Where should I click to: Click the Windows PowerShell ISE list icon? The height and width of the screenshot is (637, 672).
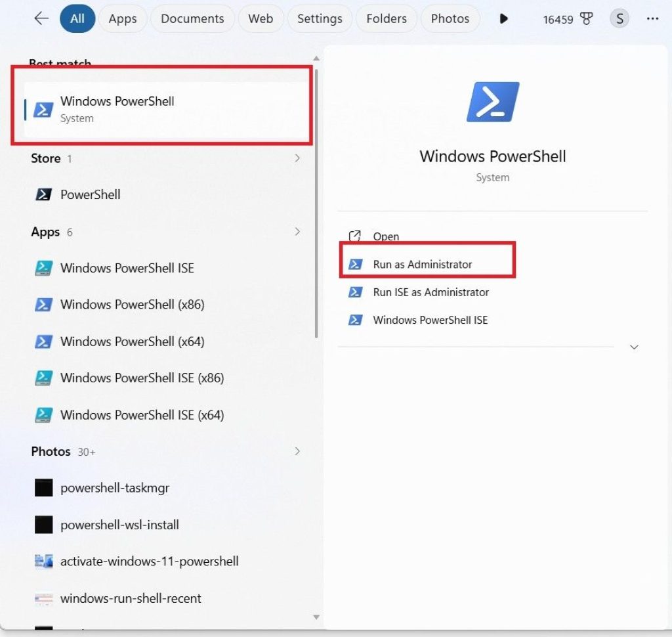44,268
